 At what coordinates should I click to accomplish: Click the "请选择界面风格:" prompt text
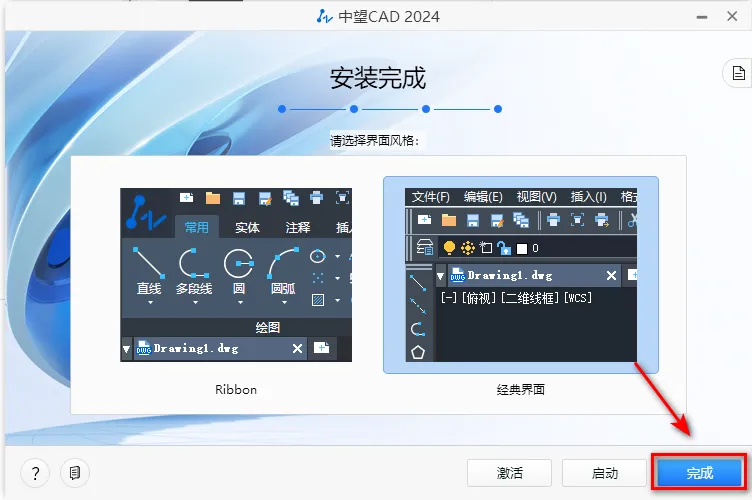(x=375, y=140)
